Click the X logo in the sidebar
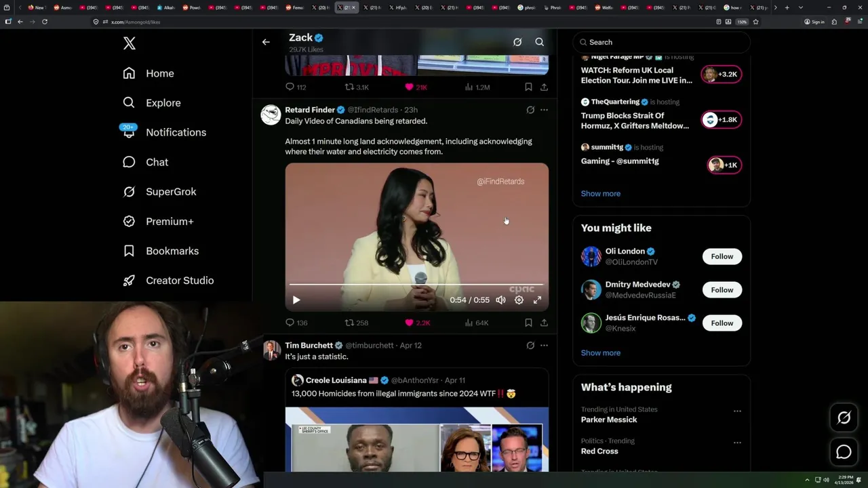 130,43
